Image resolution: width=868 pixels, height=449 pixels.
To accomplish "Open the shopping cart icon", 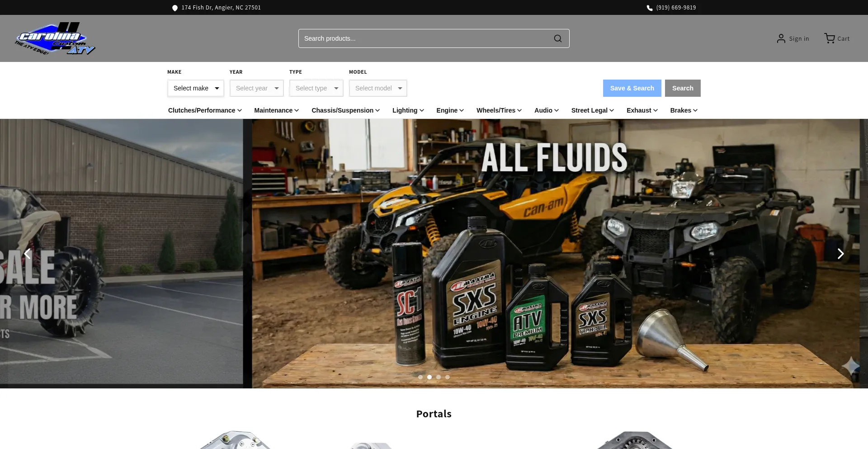I will click(x=830, y=38).
